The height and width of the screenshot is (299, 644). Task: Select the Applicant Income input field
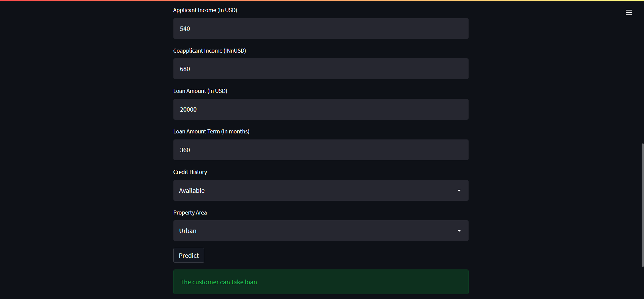321,28
